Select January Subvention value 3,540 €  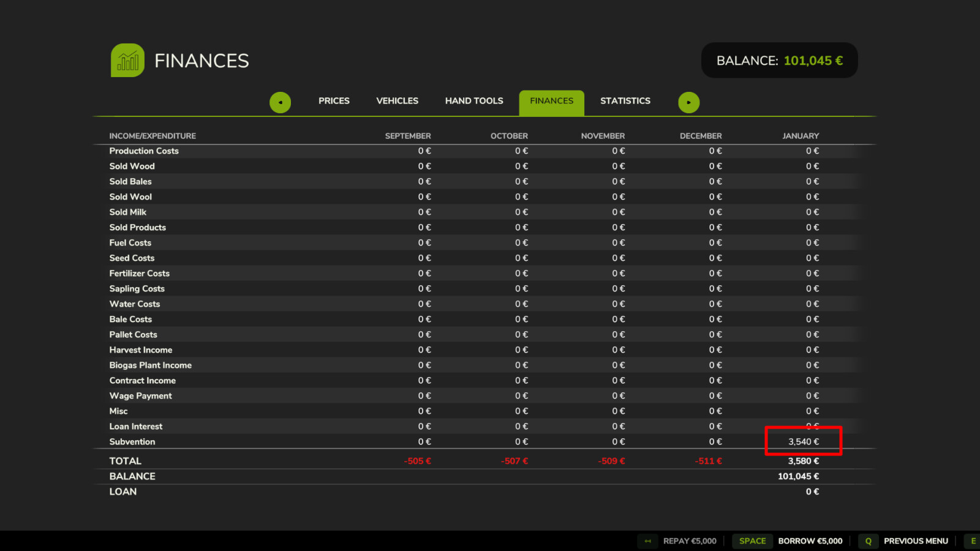tap(803, 441)
